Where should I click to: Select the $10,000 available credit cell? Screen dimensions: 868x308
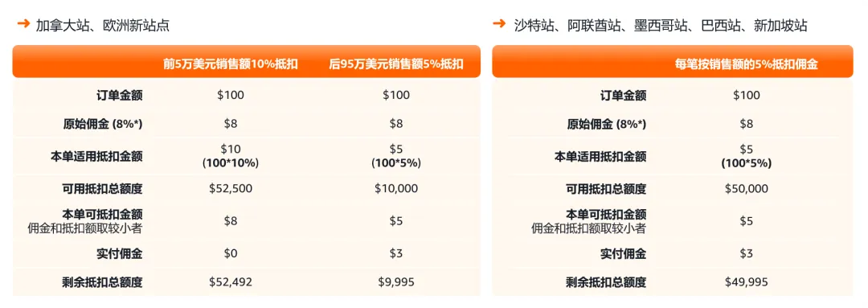(396, 188)
